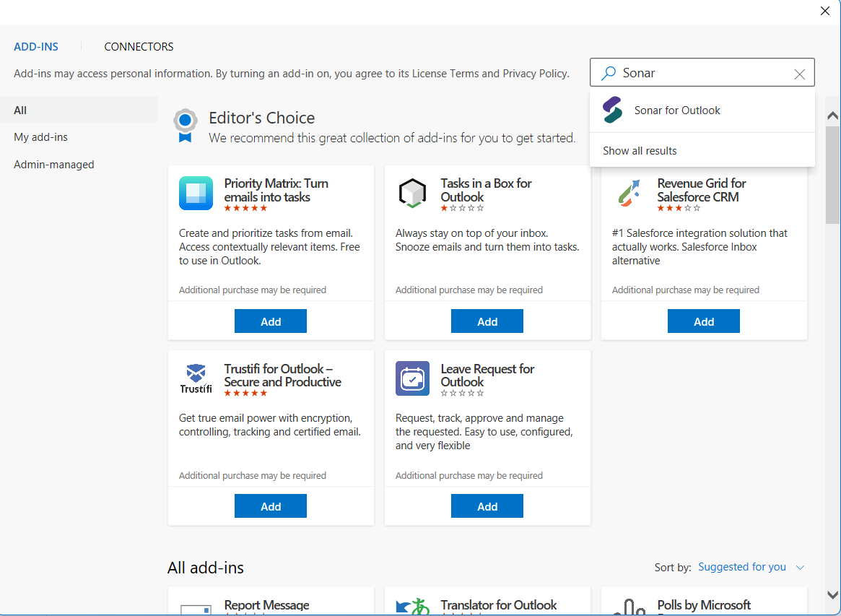Add Leave Request for Outlook
This screenshot has height=616, width=841.
487,506
